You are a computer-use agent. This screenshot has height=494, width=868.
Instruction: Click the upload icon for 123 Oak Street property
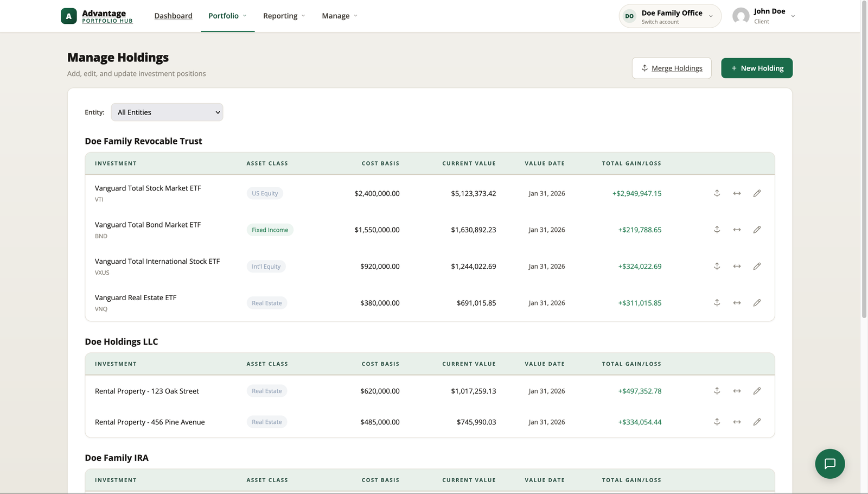[717, 391]
